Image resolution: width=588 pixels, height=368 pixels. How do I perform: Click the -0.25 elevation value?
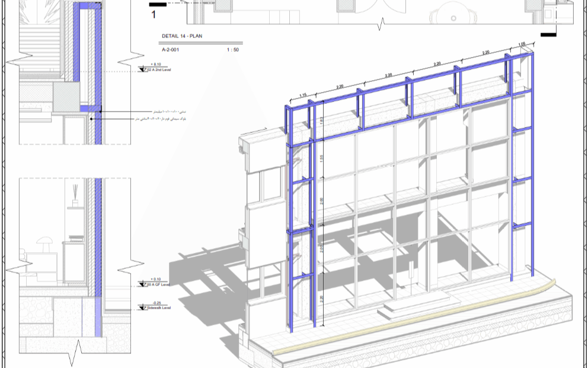pyautogui.click(x=156, y=303)
